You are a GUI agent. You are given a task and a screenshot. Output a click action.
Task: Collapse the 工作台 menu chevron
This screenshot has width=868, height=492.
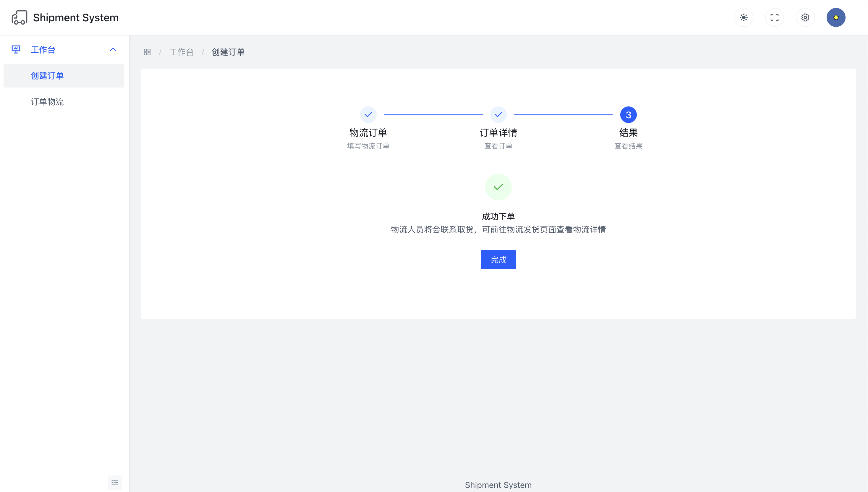tap(113, 50)
